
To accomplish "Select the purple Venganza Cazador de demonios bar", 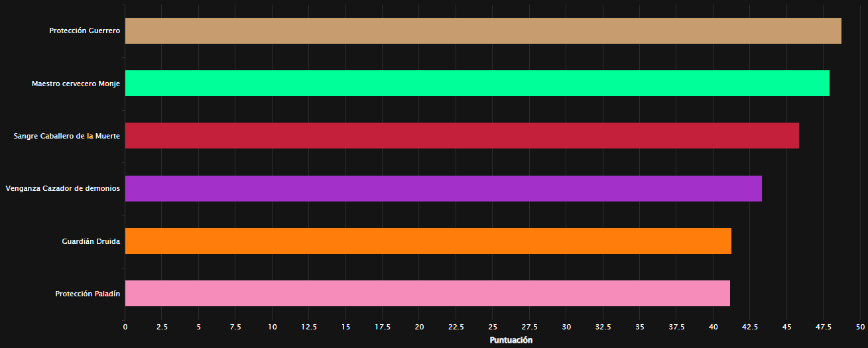I will (443, 189).
